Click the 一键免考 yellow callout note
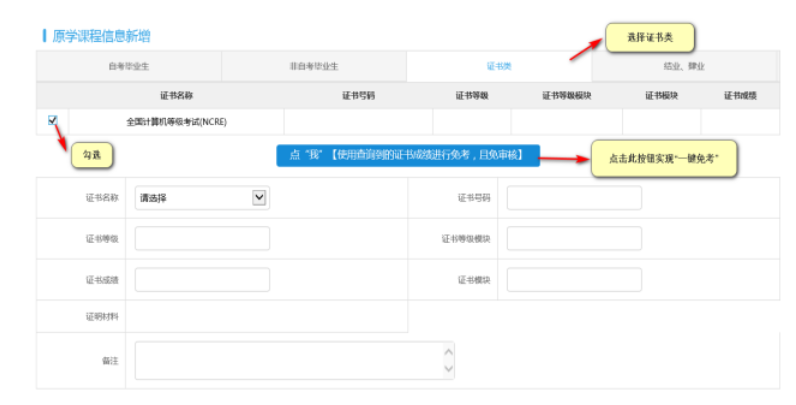 [x=664, y=159]
